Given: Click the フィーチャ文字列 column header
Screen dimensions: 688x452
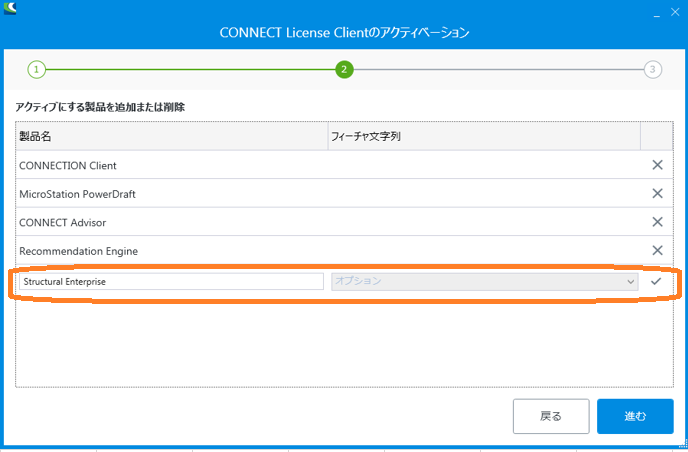Looking at the screenshot, I should pos(484,136).
